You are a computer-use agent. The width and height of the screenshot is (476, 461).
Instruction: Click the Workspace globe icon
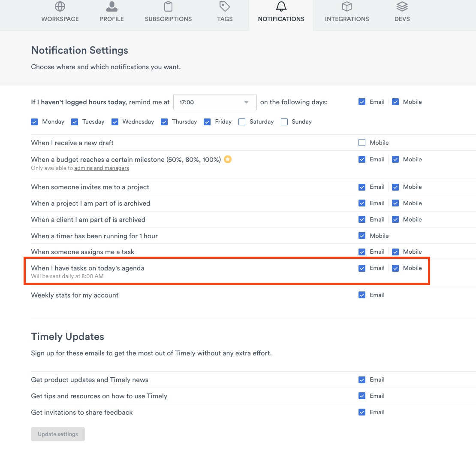pyautogui.click(x=60, y=6)
